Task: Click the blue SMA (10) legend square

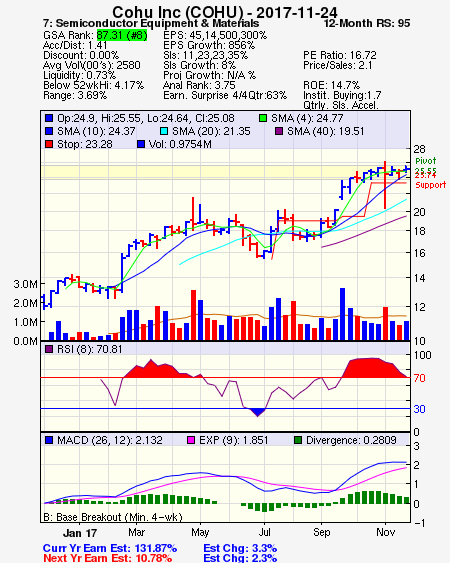Action: coord(49,131)
